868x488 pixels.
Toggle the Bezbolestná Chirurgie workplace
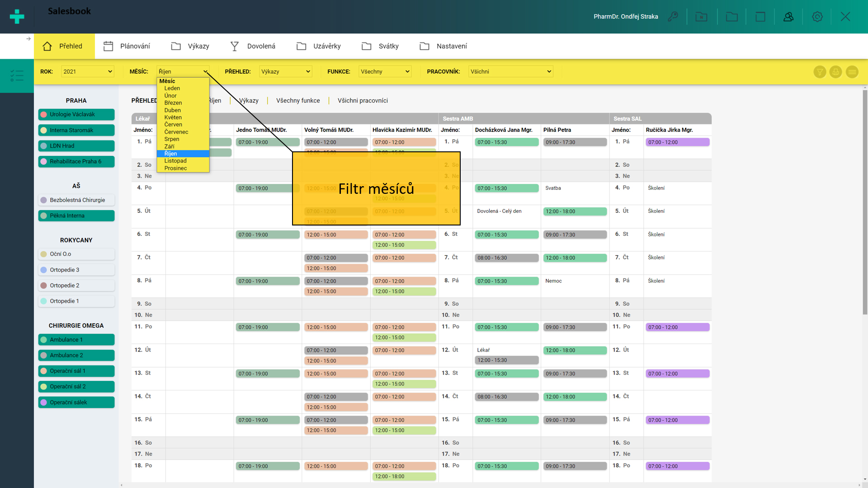tap(76, 200)
